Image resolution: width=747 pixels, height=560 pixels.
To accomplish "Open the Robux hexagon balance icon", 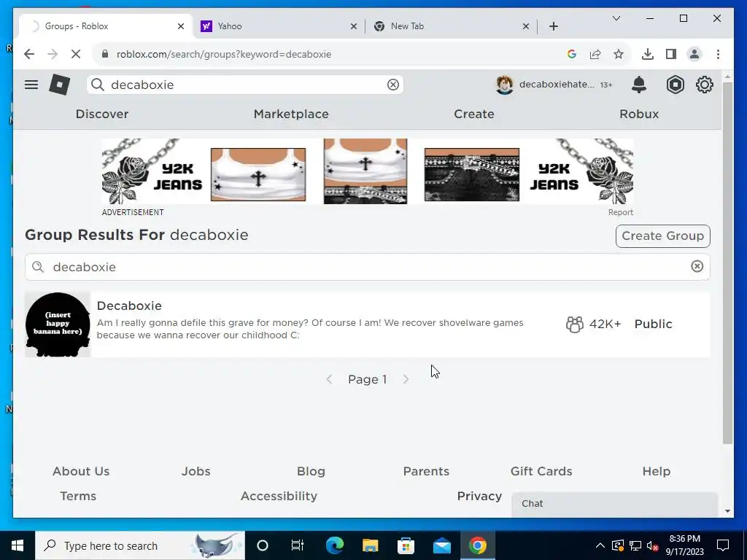I will 675,85.
